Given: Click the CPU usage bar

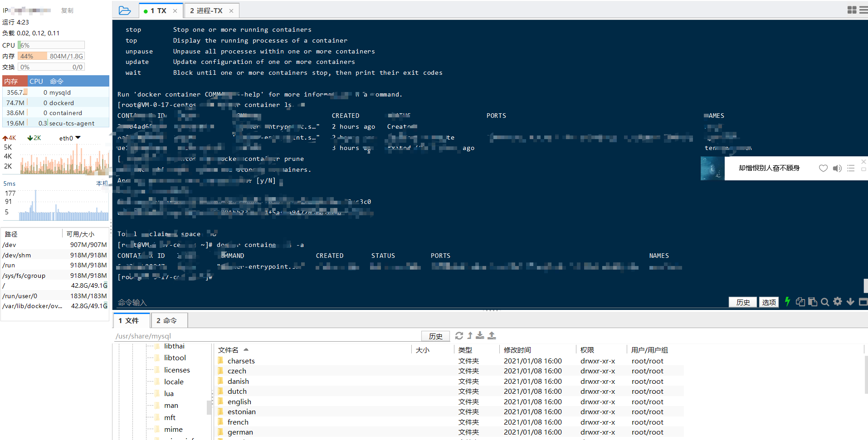Looking at the screenshot, I should click(x=51, y=45).
